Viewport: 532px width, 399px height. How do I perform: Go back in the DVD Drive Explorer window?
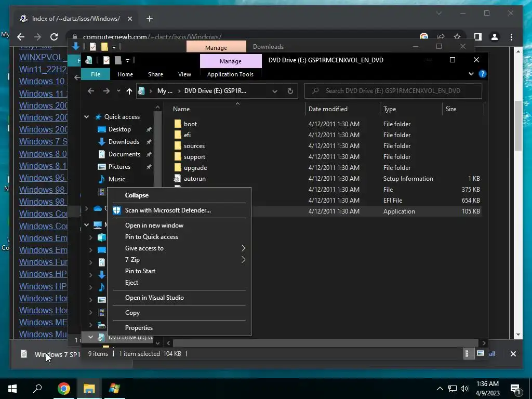tap(90, 91)
